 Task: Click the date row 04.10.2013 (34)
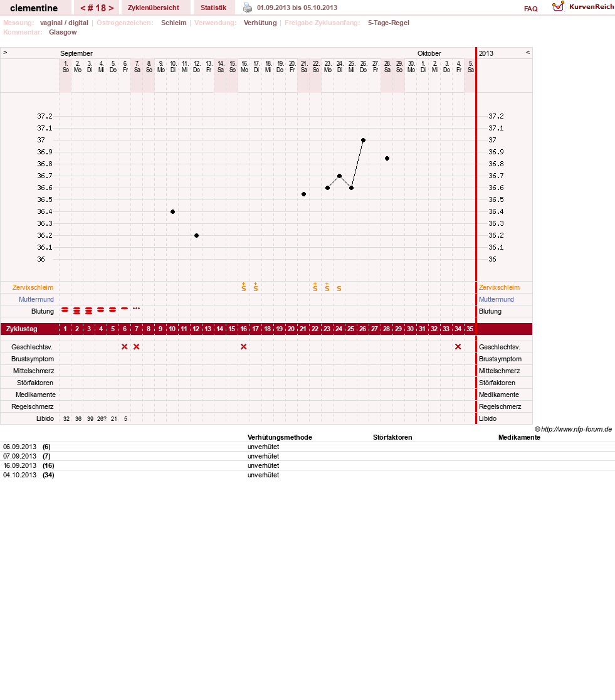coord(307,475)
